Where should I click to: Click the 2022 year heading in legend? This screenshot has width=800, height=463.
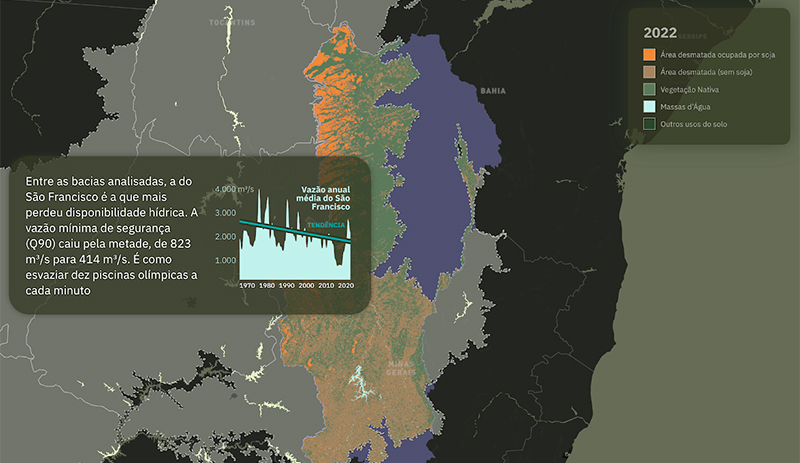(659, 31)
